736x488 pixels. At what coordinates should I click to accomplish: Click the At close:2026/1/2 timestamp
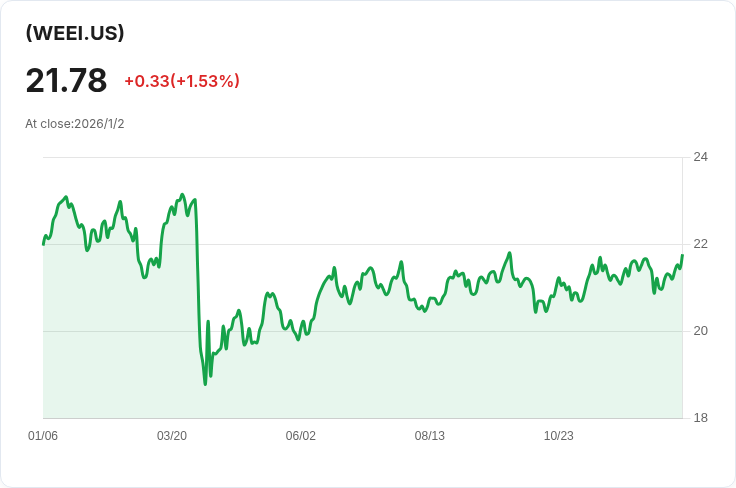click(x=75, y=124)
